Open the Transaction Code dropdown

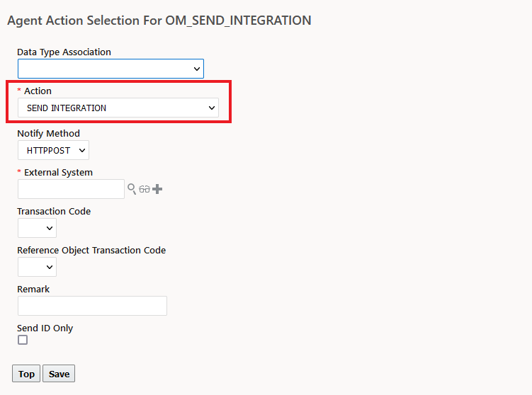click(x=37, y=228)
